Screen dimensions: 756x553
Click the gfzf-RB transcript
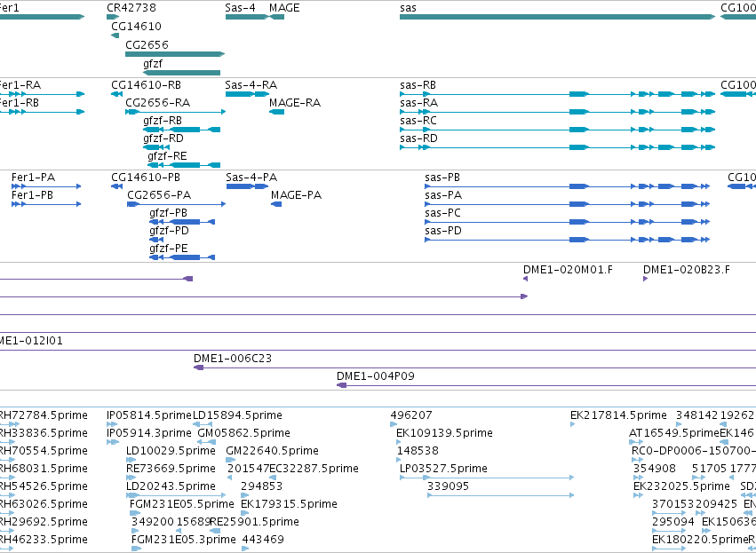(182, 130)
